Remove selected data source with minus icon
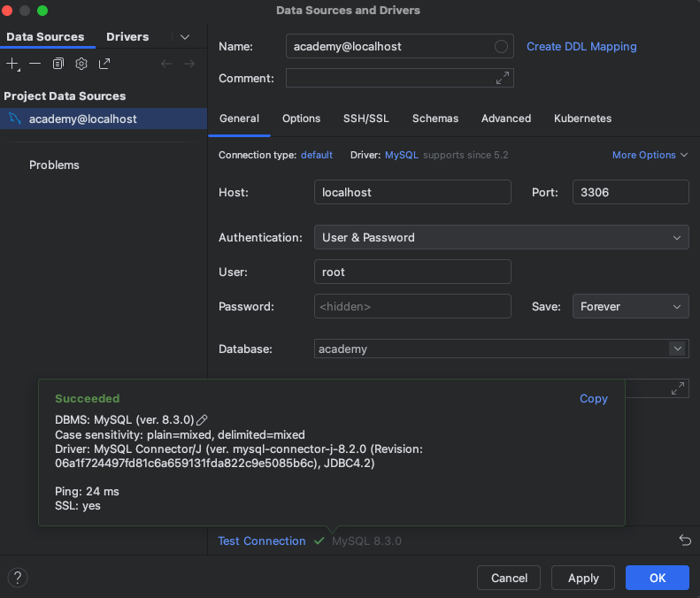This screenshot has width=700, height=598. 35,64
